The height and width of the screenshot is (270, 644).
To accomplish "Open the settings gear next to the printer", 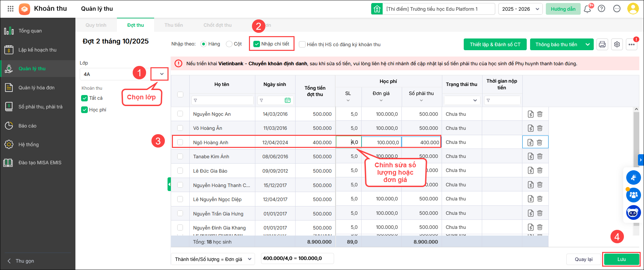I will click(x=617, y=44).
